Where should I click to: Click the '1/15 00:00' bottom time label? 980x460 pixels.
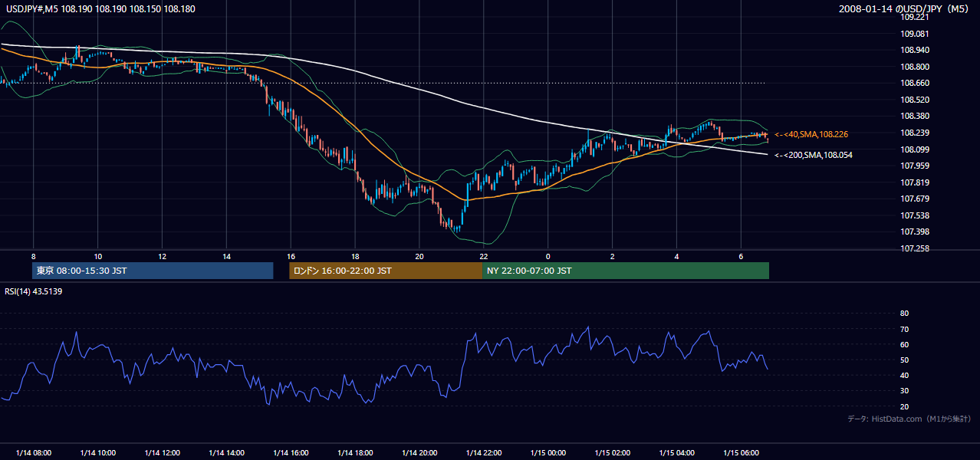coord(548,453)
